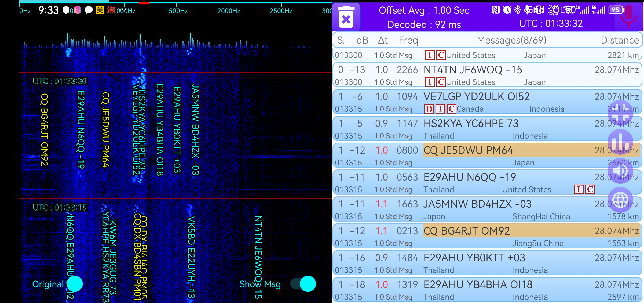Image resolution: width=644 pixels, height=303 pixels.
Task: Open the globe map floating button
Action: (x=620, y=199)
